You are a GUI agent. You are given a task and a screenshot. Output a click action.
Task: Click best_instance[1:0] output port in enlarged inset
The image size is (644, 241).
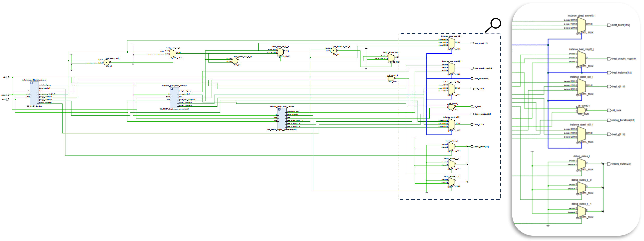coord(609,73)
